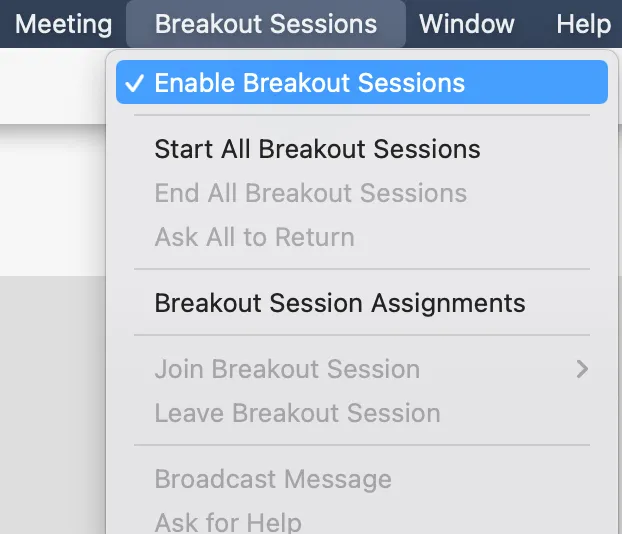Screen dimensions: 622x534
Task: Choose Start All Breakout Sessions
Action: click(317, 149)
